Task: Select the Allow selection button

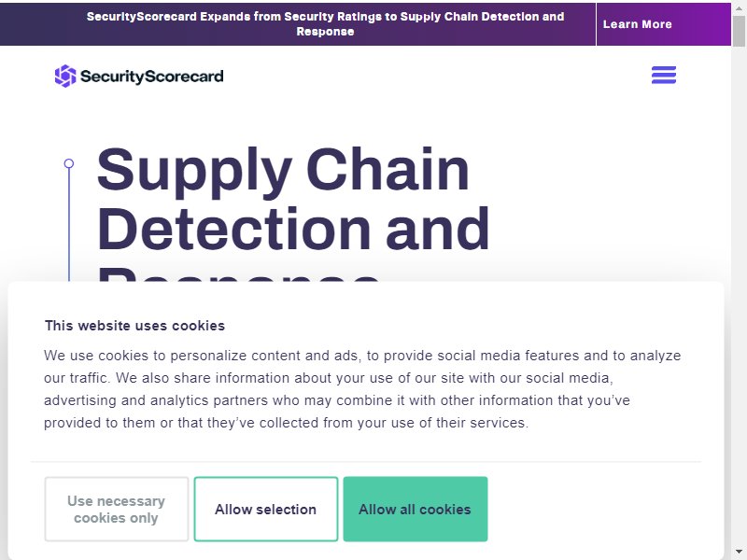Action: pyautogui.click(x=266, y=509)
